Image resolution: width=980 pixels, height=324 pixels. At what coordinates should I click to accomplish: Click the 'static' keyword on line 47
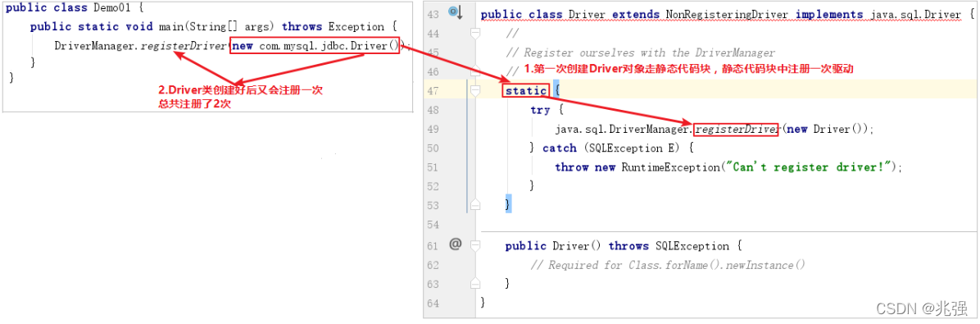click(x=526, y=91)
